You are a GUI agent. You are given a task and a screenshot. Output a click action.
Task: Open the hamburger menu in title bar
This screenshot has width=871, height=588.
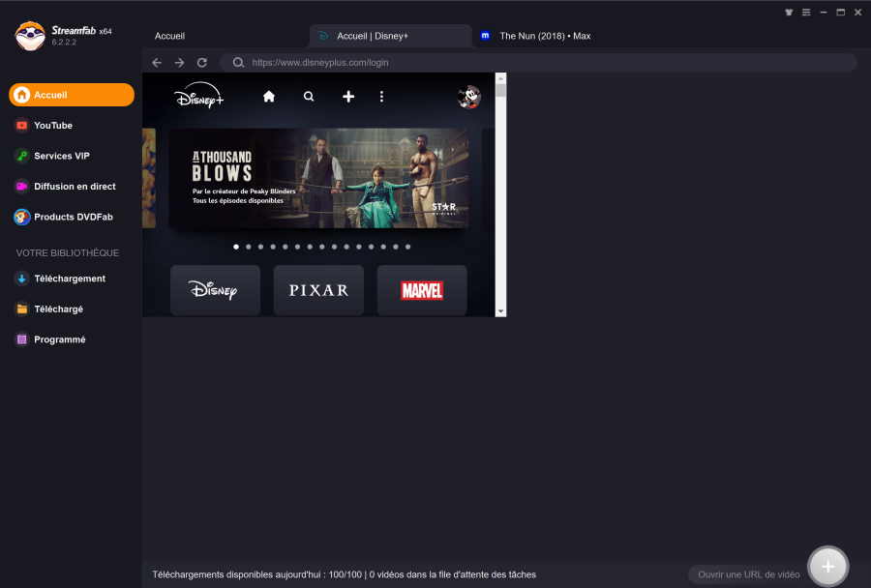coord(806,13)
